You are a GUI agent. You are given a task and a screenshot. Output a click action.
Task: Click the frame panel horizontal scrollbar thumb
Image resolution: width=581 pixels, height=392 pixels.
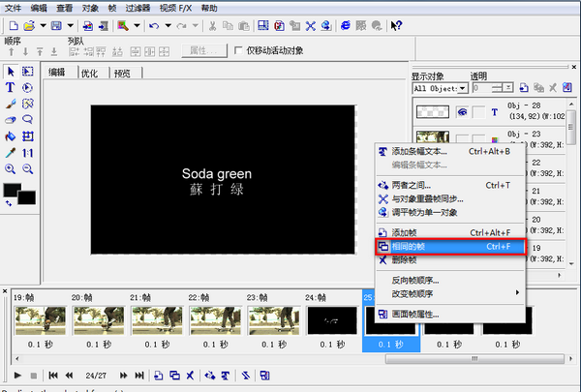pos(474,359)
